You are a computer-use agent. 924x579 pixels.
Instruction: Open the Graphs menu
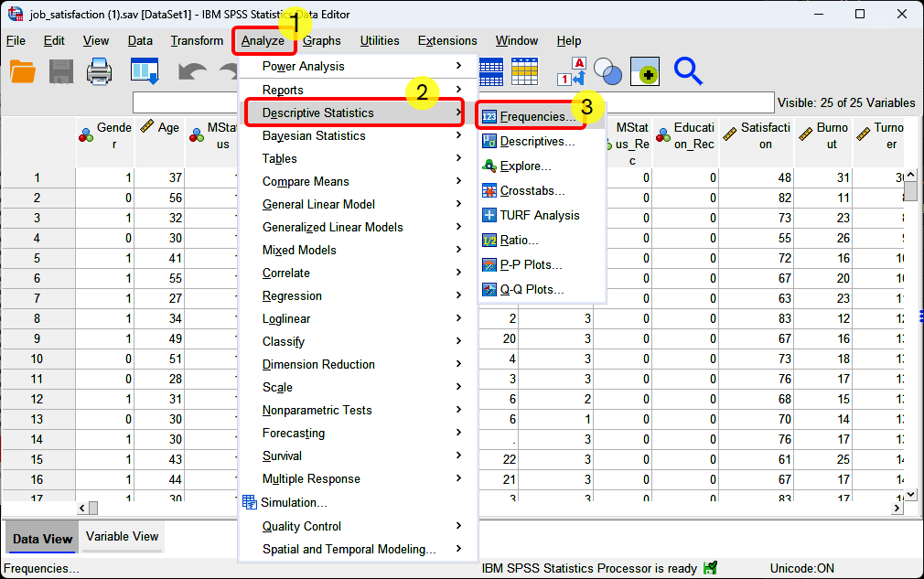pyautogui.click(x=322, y=40)
